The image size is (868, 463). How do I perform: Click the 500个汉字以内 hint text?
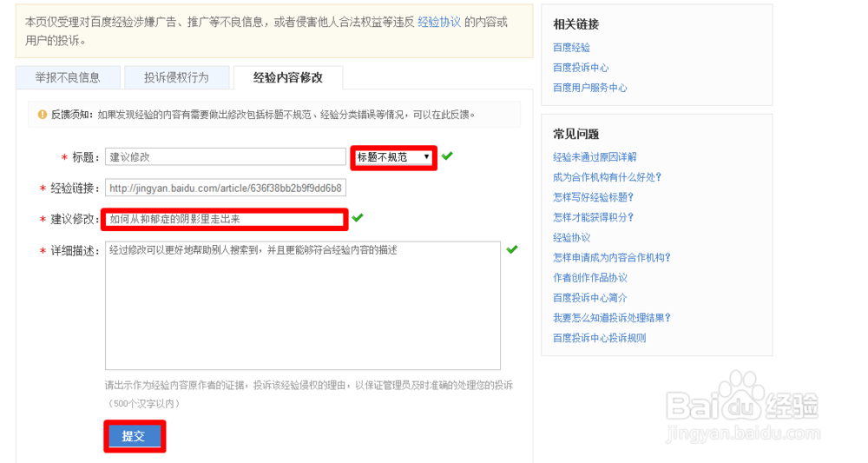click(143, 404)
